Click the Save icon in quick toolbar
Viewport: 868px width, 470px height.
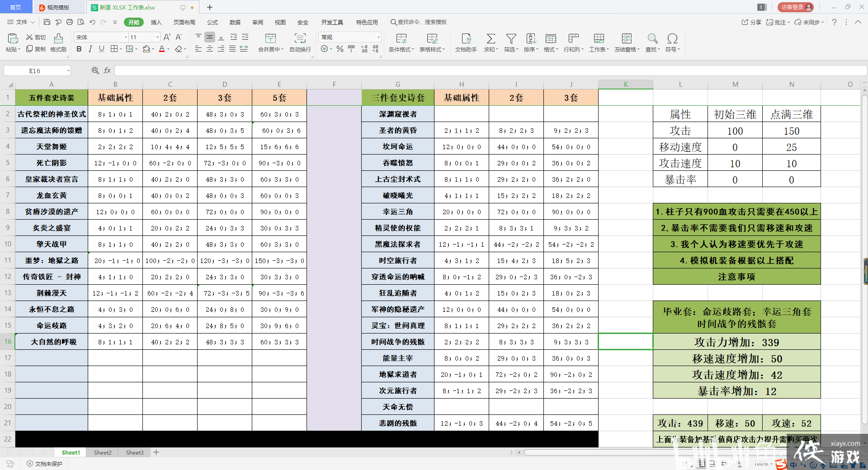pos(47,22)
